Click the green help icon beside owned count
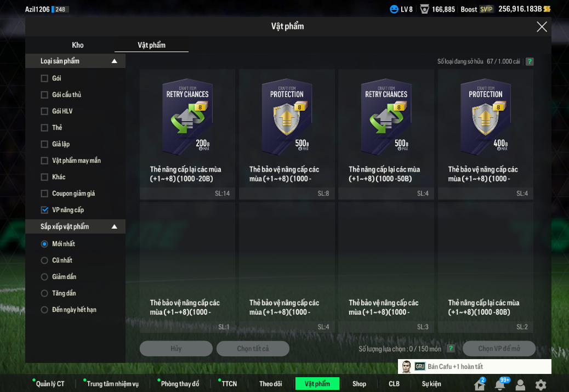Image resolution: width=569 pixels, height=392 pixels. (x=530, y=62)
